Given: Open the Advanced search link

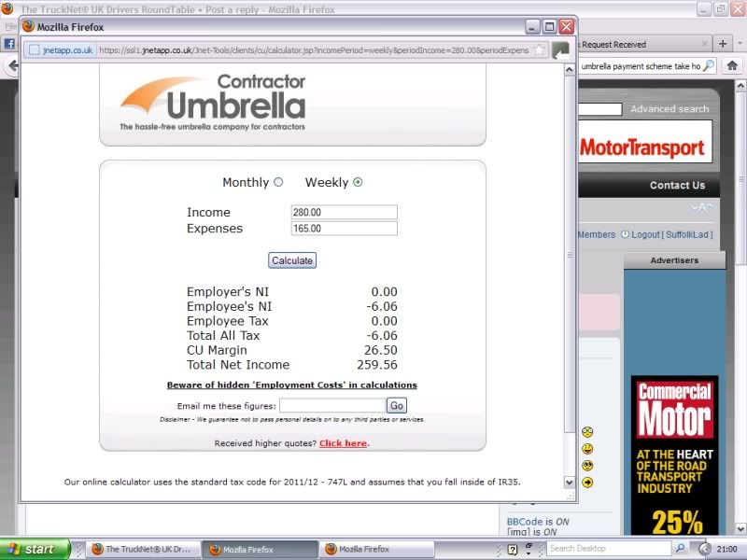Looking at the screenshot, I should tap(669, 109).
